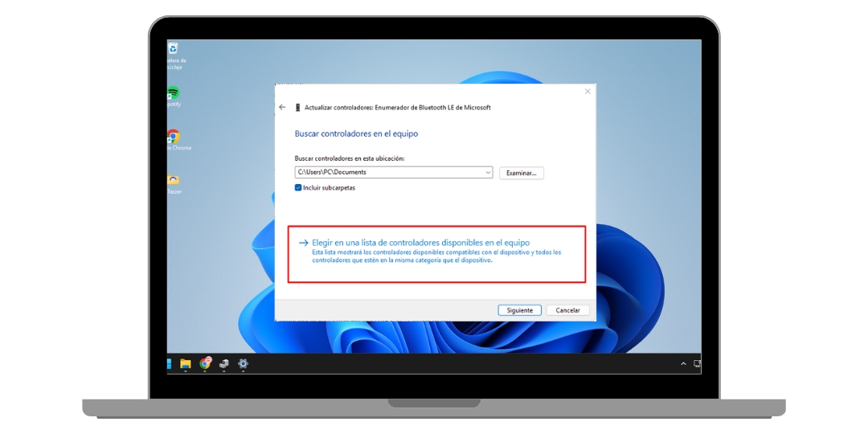Open File Explorer from the taskbar
The height and width of the screenshot is (434, 868).
point(186,364)
